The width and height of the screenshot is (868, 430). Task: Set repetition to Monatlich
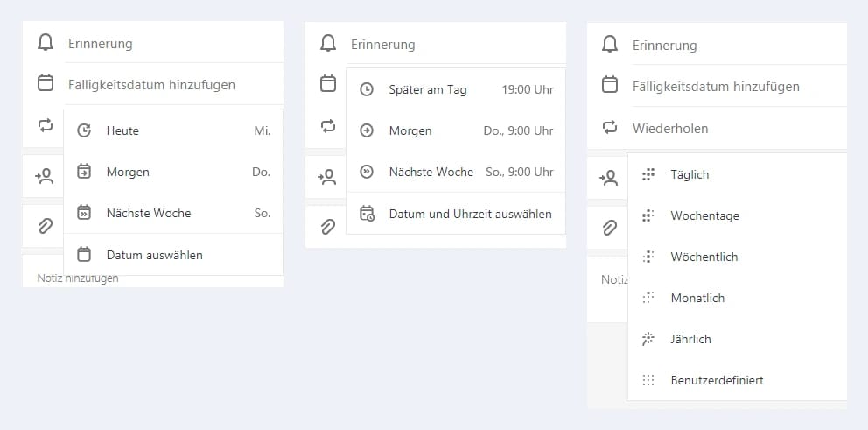pyautogui.click(x=738, y=298)
